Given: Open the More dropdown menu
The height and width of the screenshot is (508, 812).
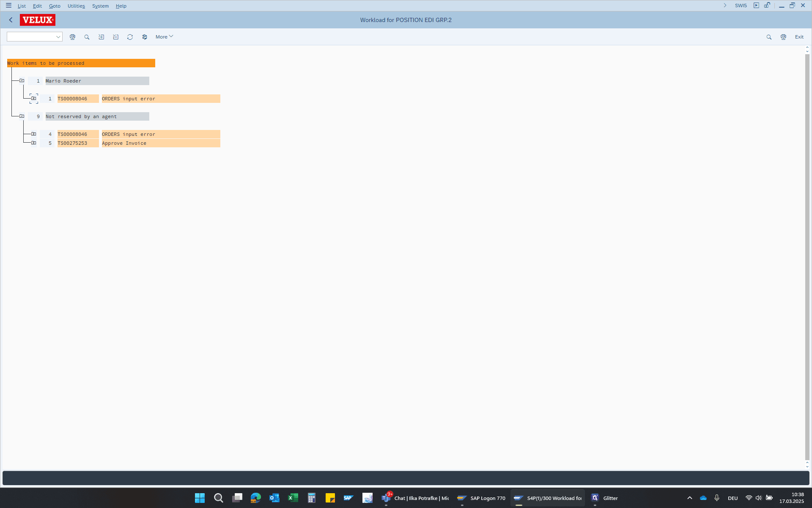Looking at the screenshot, I should [x=164, y=37].
